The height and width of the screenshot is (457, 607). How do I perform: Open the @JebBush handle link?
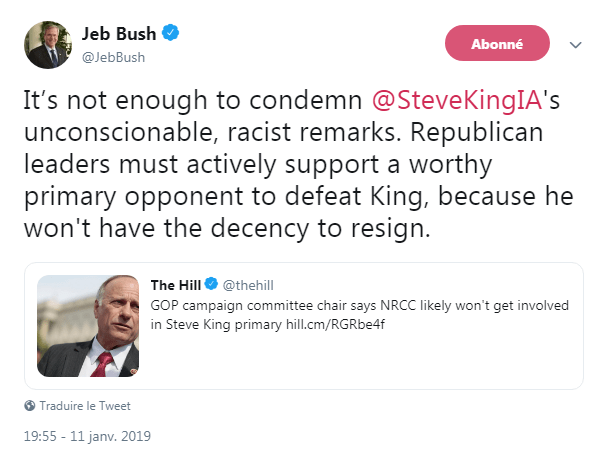point(113,57)
